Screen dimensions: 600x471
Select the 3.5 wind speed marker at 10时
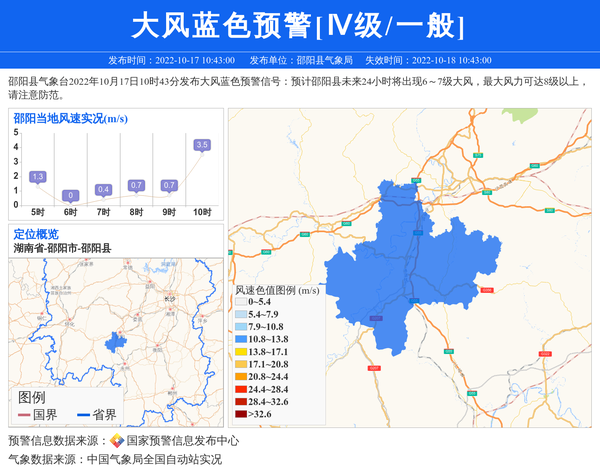point(202,145)
